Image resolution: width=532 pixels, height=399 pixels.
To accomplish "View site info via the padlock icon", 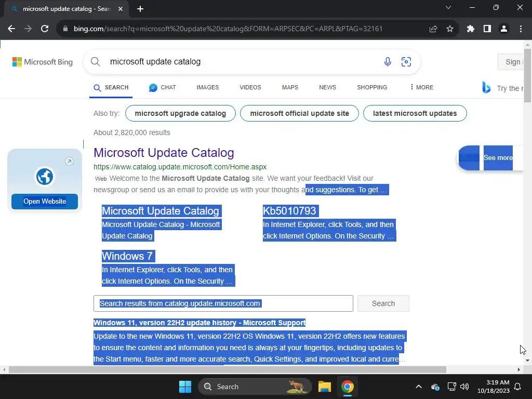I will click(x=65, y=29).
